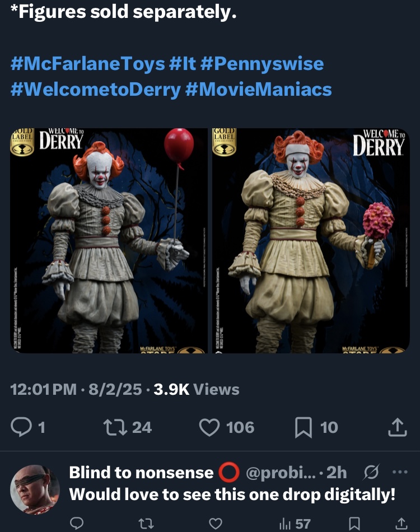
Task: Reply to the Blind to nonsense comment
Action: point(77,524)
